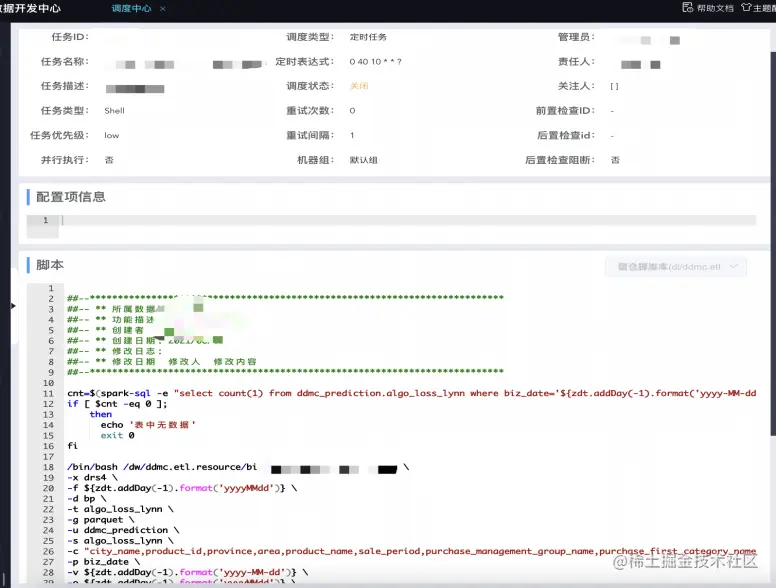The height and width of the screenshot is (588, 776).
Task: Click the 0 value beside 重试次数
Action: click(352, 111)
